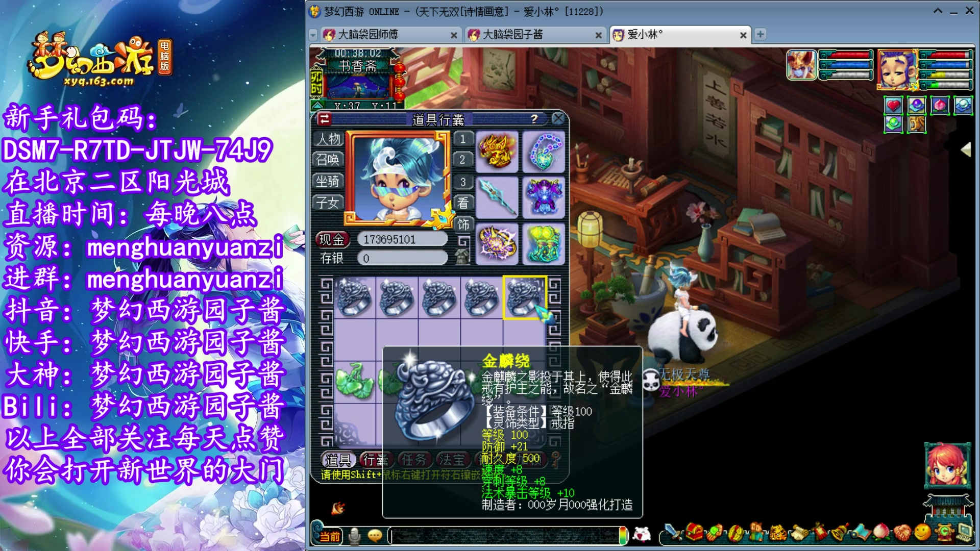The width and height of the screenshot is (980, 551).
Task: Select the green boots equipment slot
Action: (544, 244)
